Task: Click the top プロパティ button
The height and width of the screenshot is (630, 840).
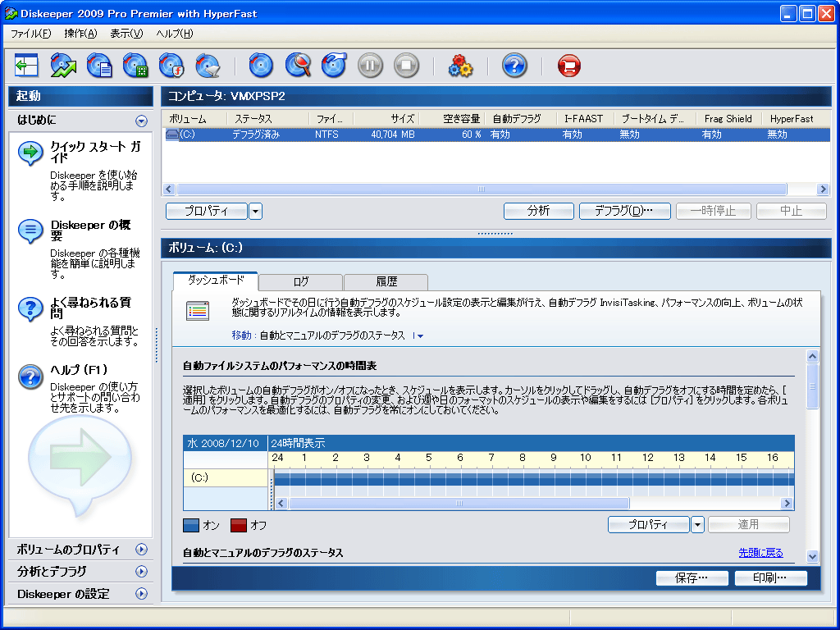Action: tap(206, 211)
